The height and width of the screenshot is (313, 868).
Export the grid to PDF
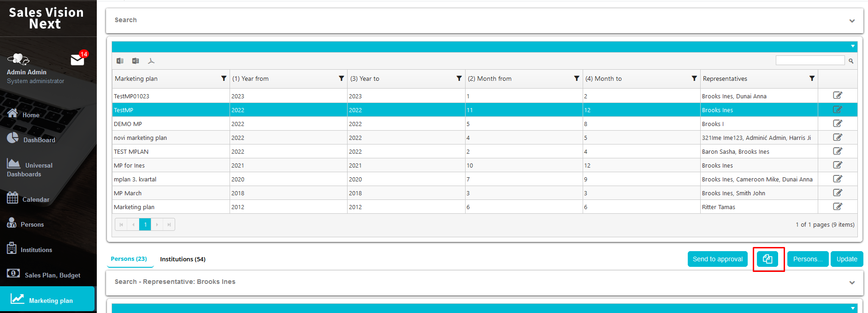(151, 61)
